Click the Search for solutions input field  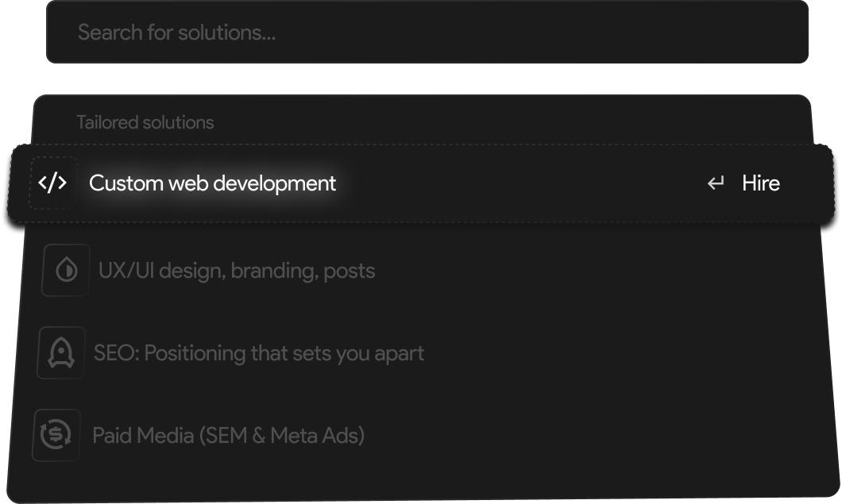427,32
